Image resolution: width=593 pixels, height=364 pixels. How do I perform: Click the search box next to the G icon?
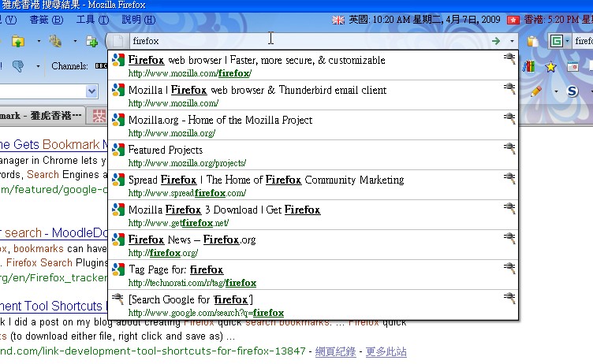[x=583, y=41]
